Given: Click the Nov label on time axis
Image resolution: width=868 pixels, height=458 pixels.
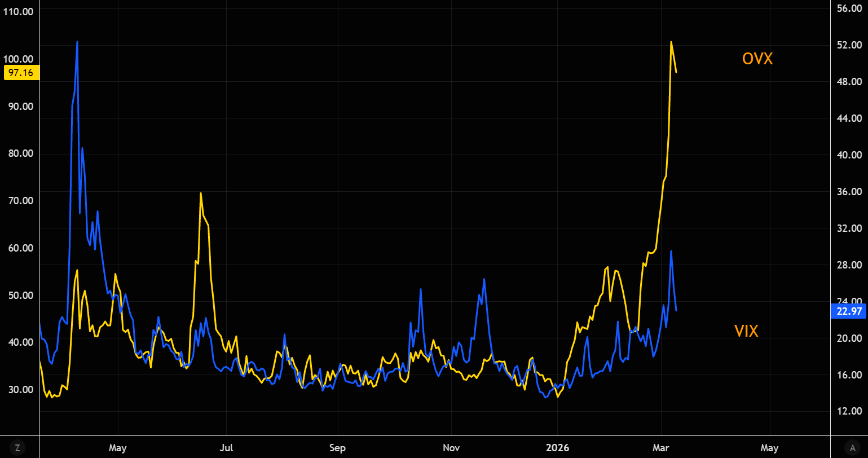Looking at the screenshot, I should click(x=452, y=448).
